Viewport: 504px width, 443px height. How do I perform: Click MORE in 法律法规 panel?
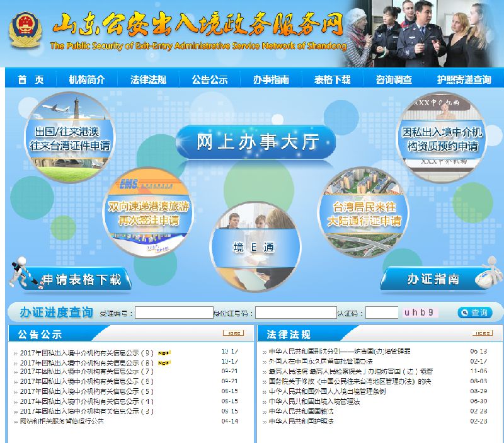pos(482,333)
